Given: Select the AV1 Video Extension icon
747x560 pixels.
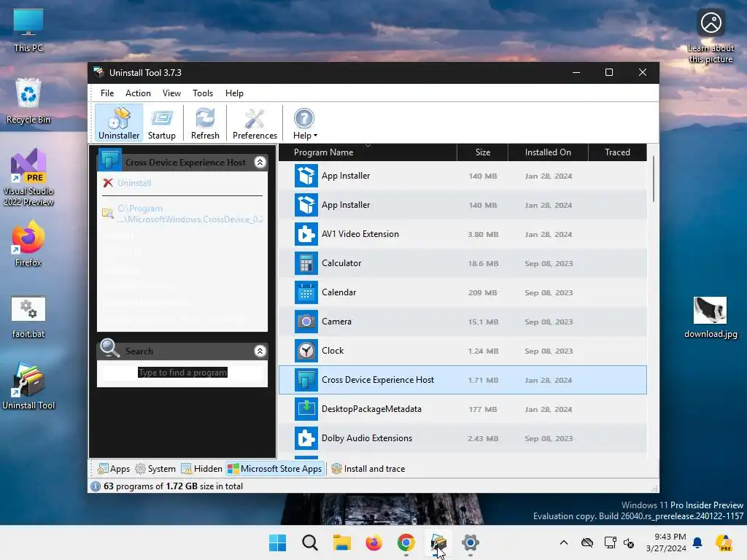Looking at the screenshot, I should 306,234.
